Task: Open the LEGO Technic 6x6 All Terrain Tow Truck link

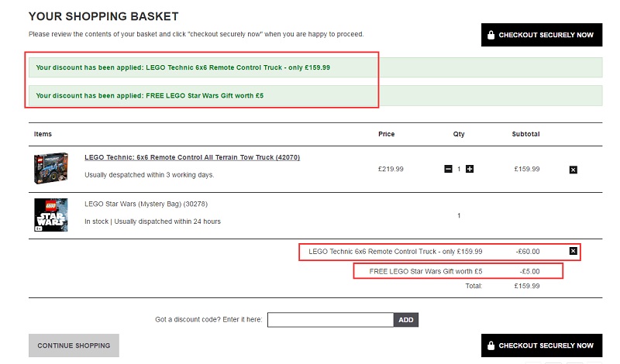Action: tap(191, 157)
